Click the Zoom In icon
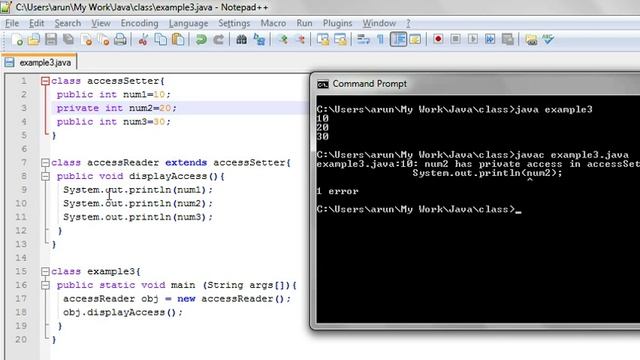Screen dimensions: 640x360 283,40
